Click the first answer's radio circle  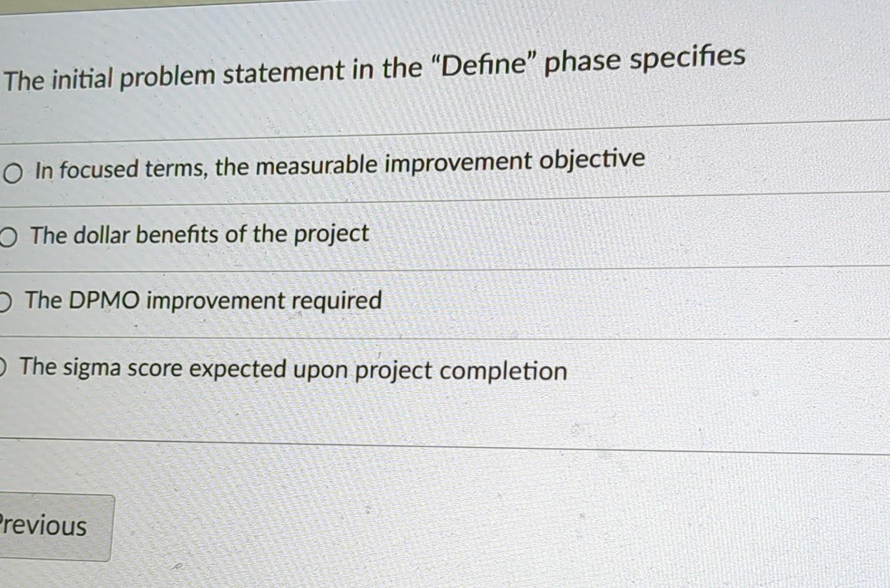point(12,173)
